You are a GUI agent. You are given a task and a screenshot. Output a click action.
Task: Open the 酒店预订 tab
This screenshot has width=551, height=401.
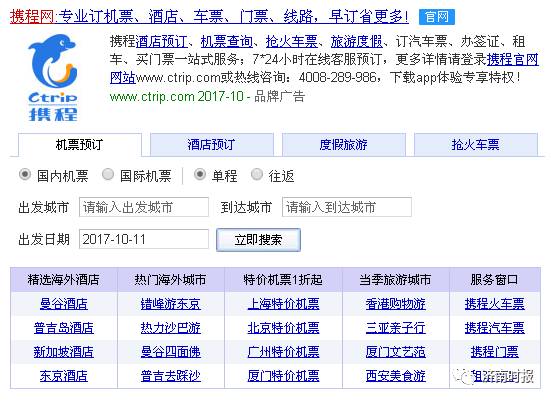pyautogui.click(x=212, y=144)
